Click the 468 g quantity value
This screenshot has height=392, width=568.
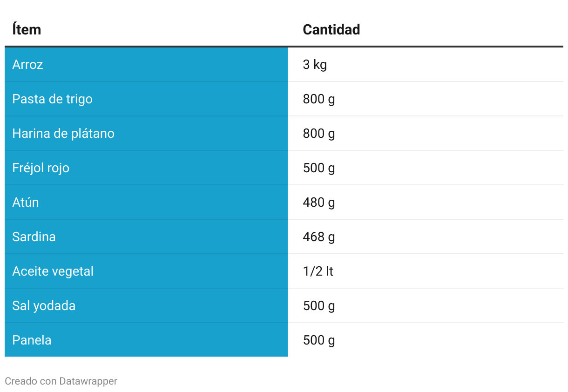coord(319,237)
